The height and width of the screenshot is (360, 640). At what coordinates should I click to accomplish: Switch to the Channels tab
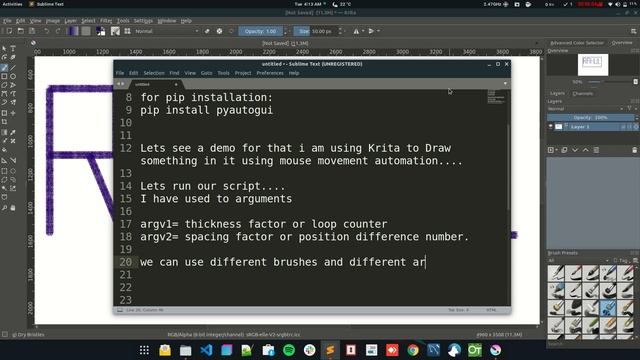pos(582,93)
